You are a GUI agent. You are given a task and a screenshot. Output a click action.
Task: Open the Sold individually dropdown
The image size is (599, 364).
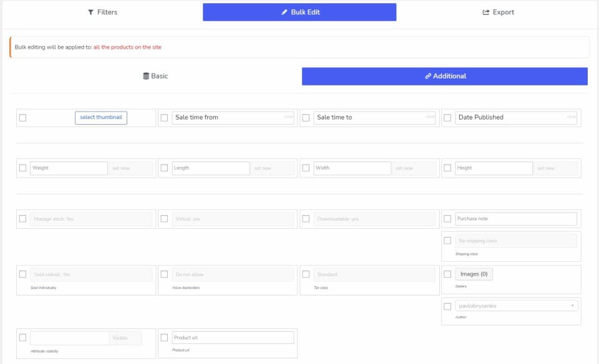pyautogui.click(x=92, y=275)
